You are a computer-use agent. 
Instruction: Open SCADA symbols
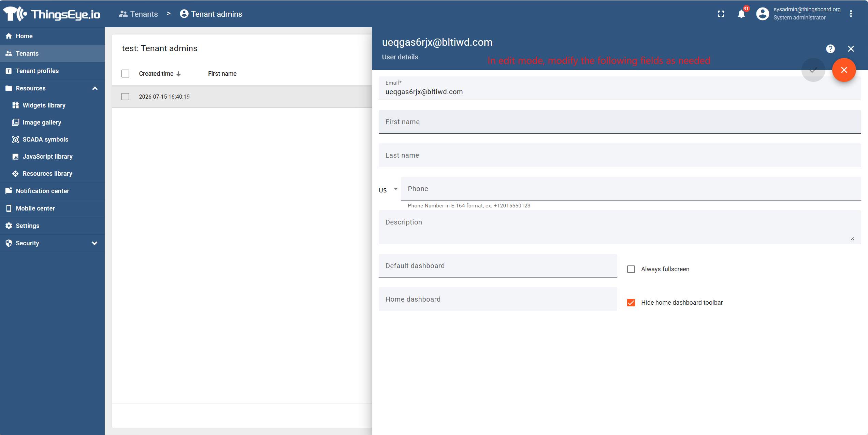52,140
